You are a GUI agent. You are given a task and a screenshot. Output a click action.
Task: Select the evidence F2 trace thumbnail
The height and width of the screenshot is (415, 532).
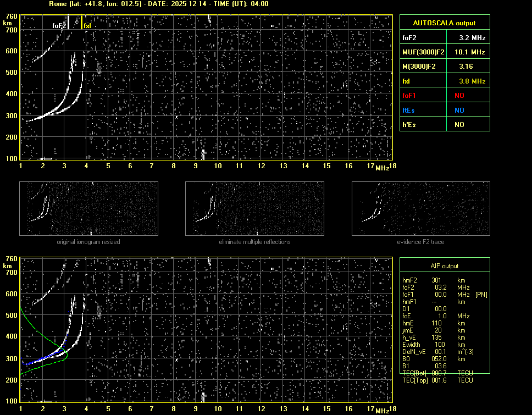[420, 209]
